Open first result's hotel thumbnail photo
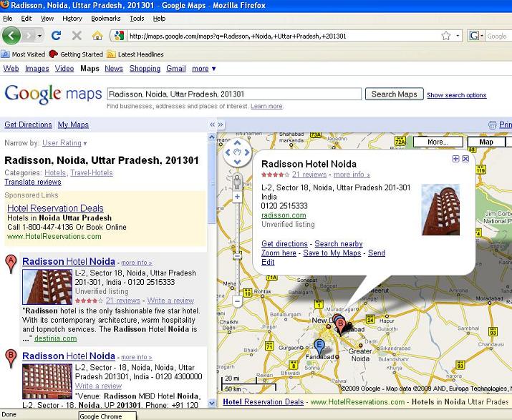 47,287
